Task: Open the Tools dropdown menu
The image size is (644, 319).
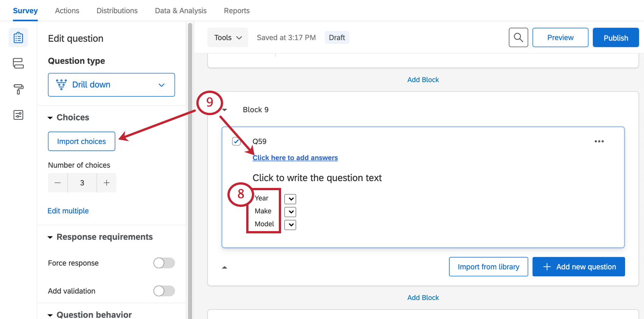Action: click(x=228, y=38)
